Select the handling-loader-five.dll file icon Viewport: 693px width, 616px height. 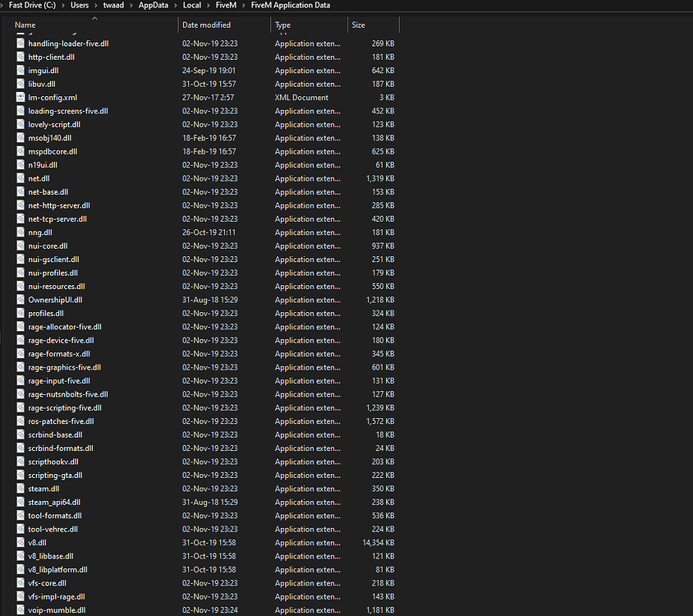(x=20, y=43)
